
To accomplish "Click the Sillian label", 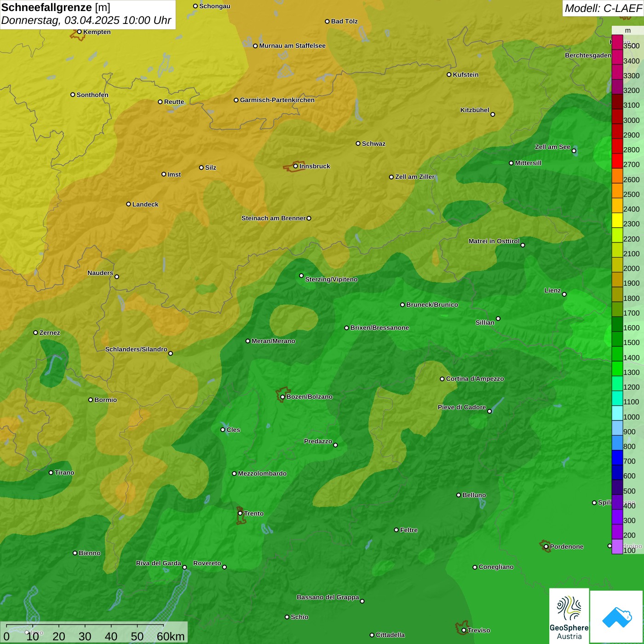I will click(485, 322).
